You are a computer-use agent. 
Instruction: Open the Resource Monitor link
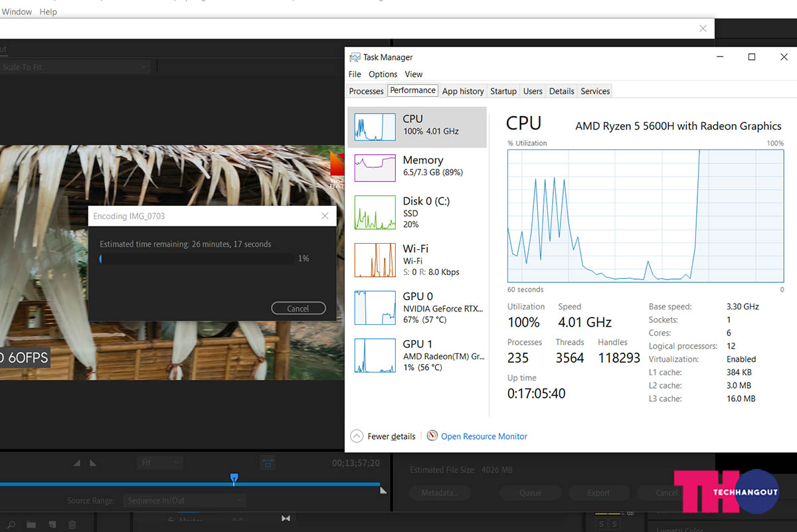click(x=484, y=436)
